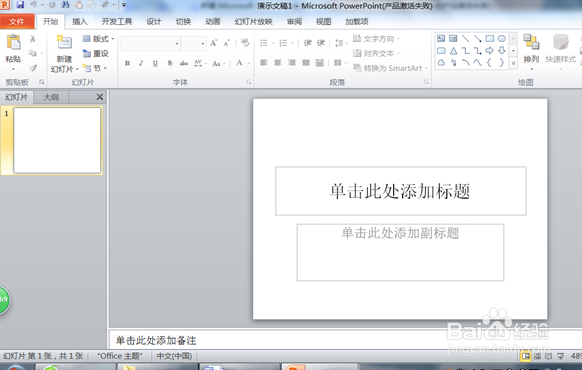Click the Increase Indent icon
This screenshot has height=370, width=582.
click(321, 43)
